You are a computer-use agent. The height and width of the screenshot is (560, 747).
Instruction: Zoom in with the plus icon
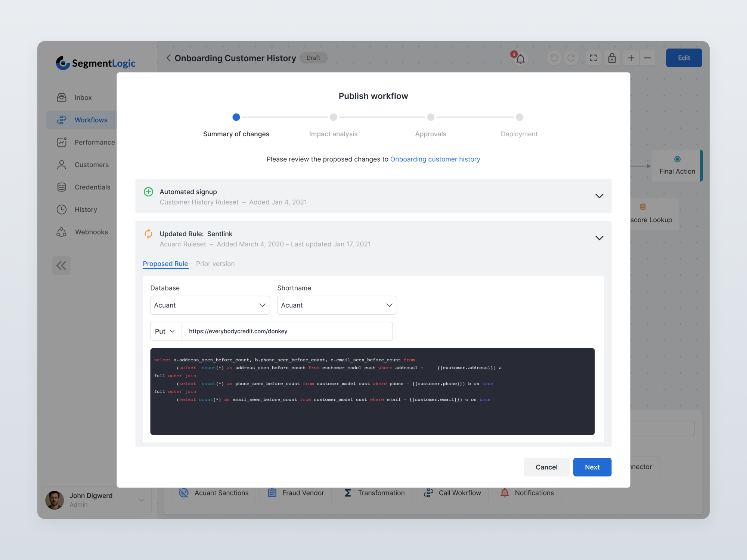click(x=631, y=58)
